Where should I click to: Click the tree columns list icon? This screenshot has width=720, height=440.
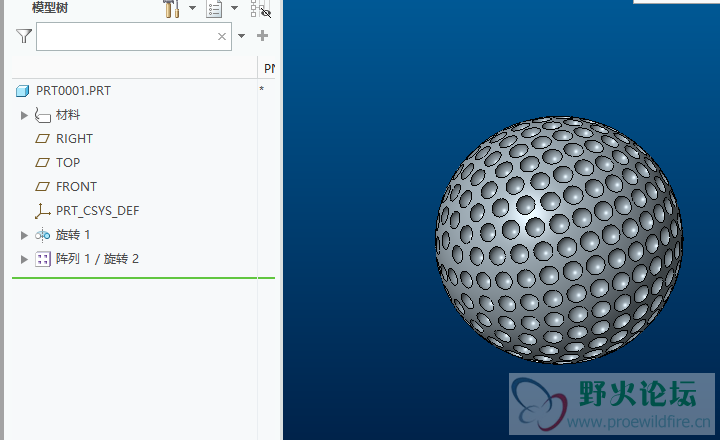[214, 9]
